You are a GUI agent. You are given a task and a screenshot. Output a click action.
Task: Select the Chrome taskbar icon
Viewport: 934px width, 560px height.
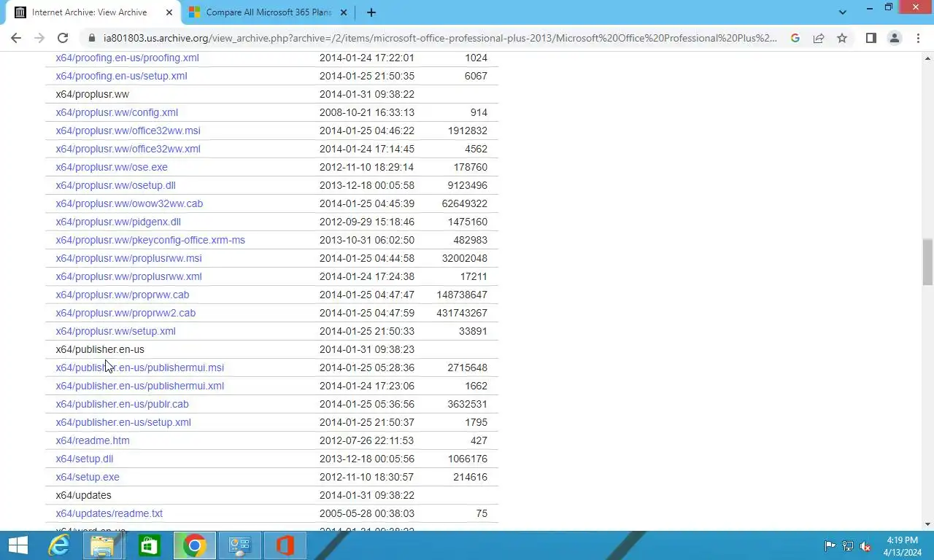[x=194, y=545]
